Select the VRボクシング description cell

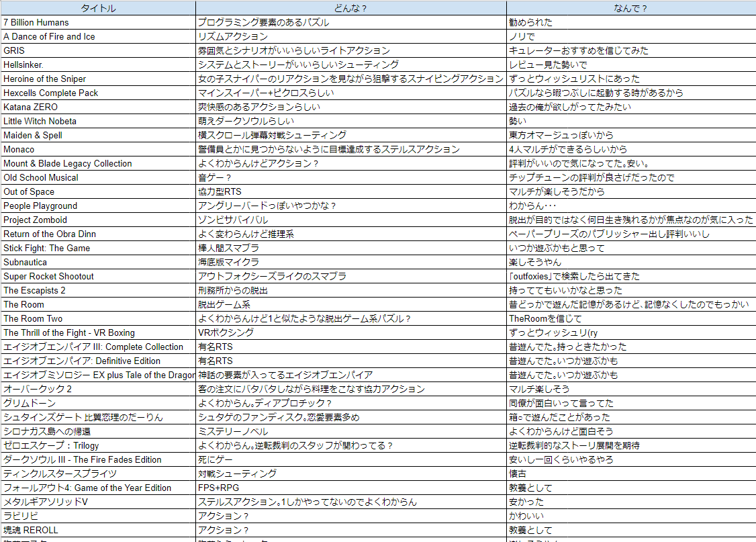pyautogui.click(x=351, y=332)
